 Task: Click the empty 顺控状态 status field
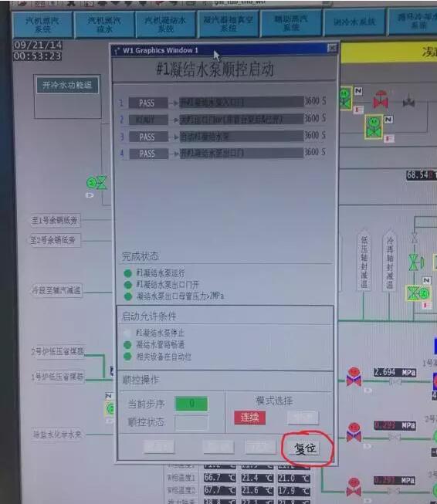(x=191, y=422)
